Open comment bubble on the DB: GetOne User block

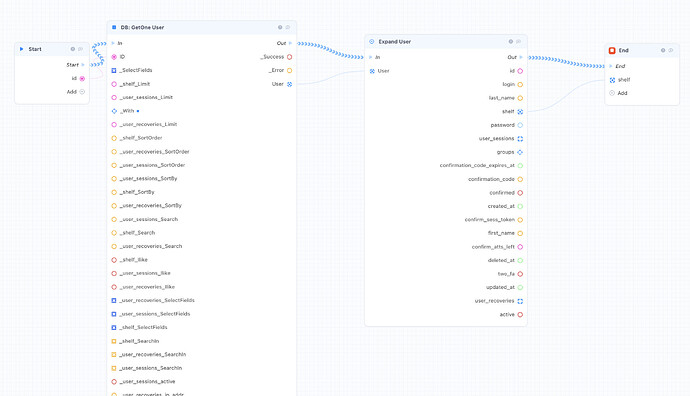(x=288, y=27)
